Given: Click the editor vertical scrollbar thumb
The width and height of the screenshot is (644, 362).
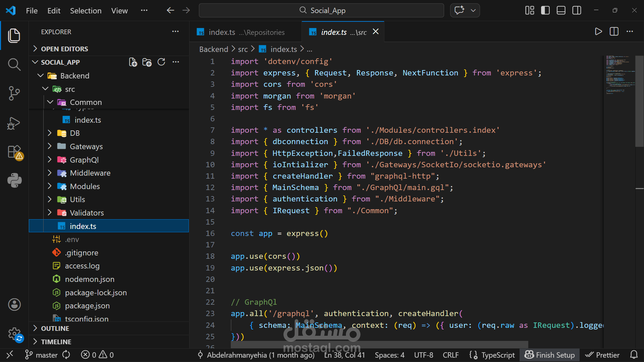Looking at the screenshot, I should [x=639, y=101].
